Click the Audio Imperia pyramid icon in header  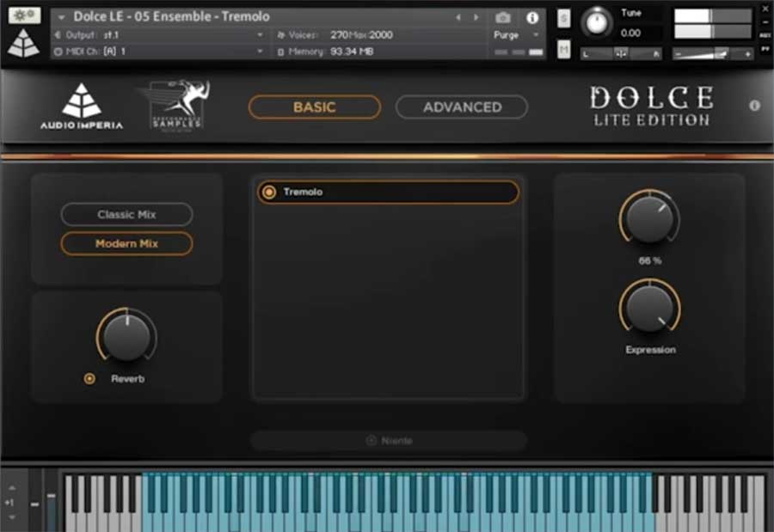pos(24,44)
